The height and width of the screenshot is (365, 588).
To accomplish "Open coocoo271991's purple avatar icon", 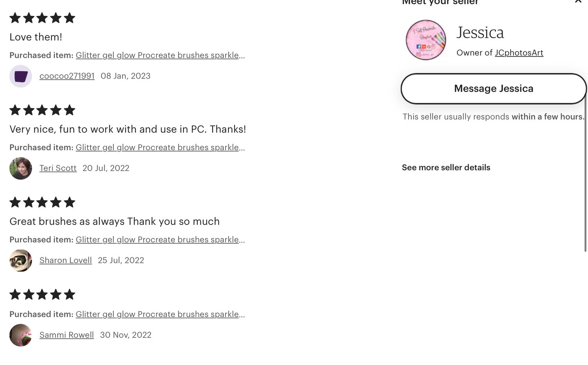I will point(20,76).
